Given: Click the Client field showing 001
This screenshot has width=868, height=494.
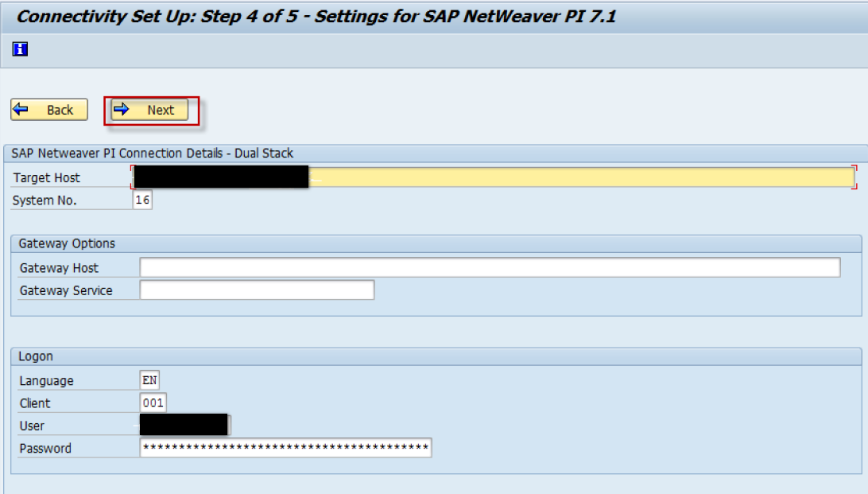Looking at the screenshot, I should point(153,403).
